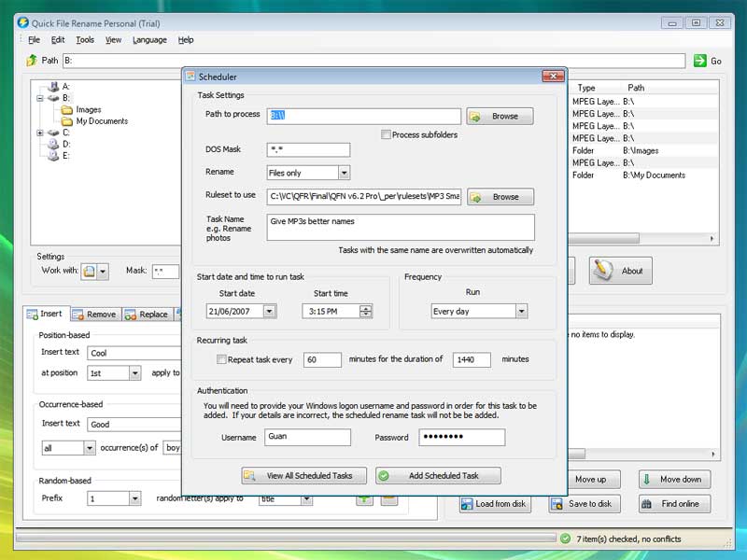
Task: Select the Images folder in tree
Action: tap(88, 109)
